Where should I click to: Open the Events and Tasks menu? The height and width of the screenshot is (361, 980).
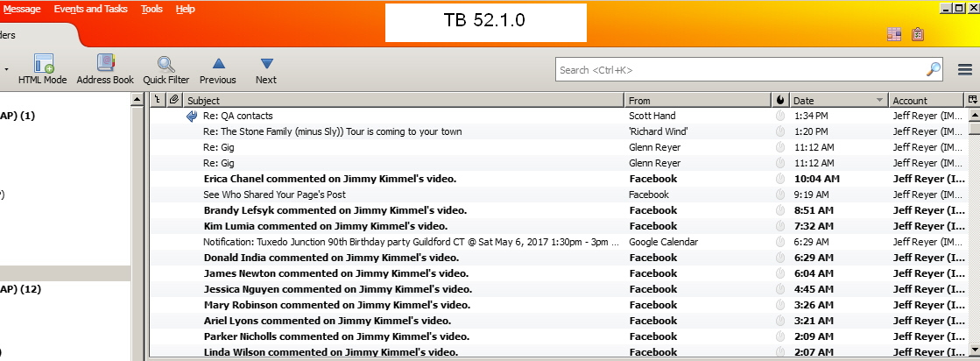point(90,9)
